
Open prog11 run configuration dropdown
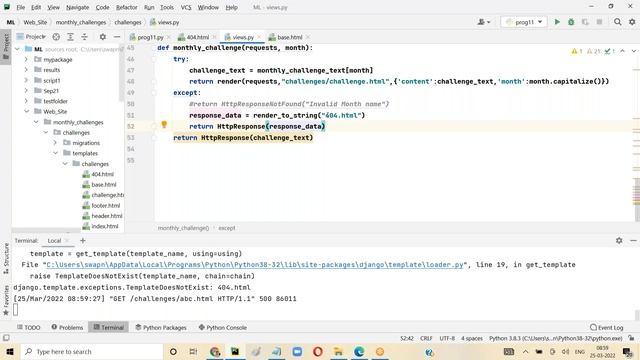tap(524, 22)
